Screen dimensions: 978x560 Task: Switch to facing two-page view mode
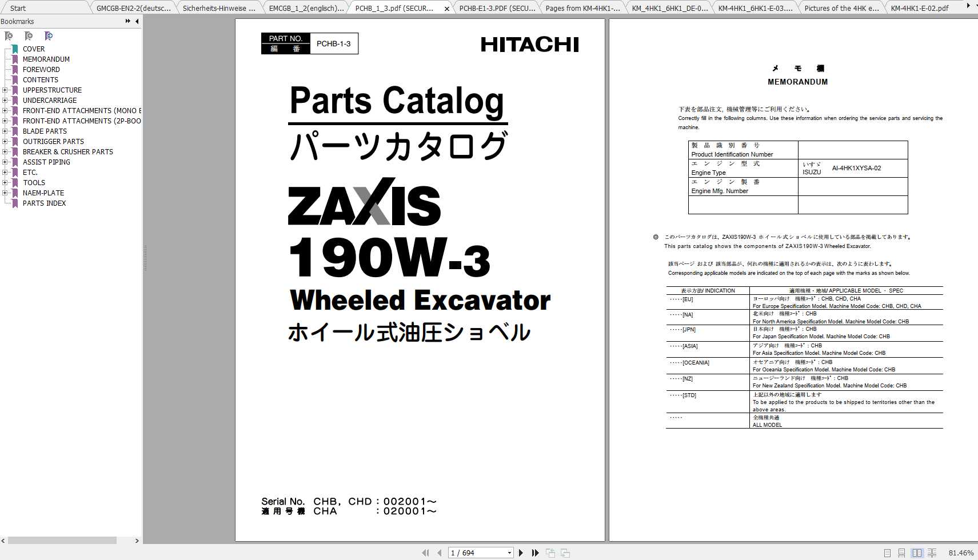[917, 553]
